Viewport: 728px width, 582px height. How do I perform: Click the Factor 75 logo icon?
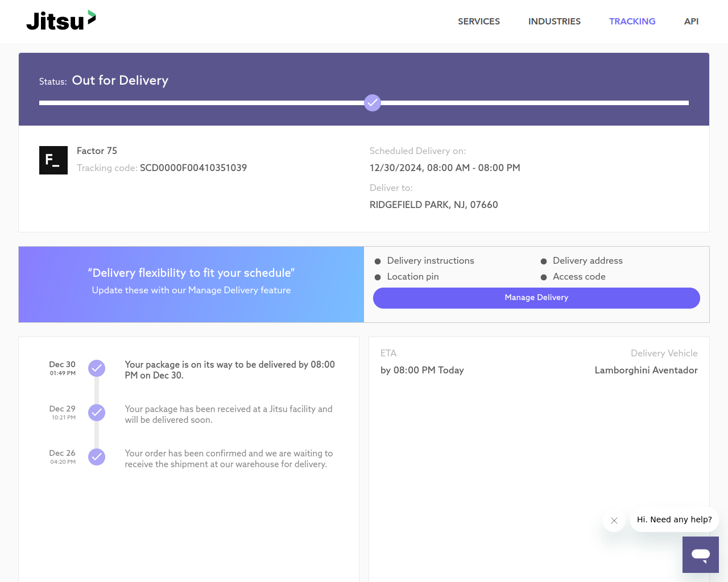click(x=53, y=160)
